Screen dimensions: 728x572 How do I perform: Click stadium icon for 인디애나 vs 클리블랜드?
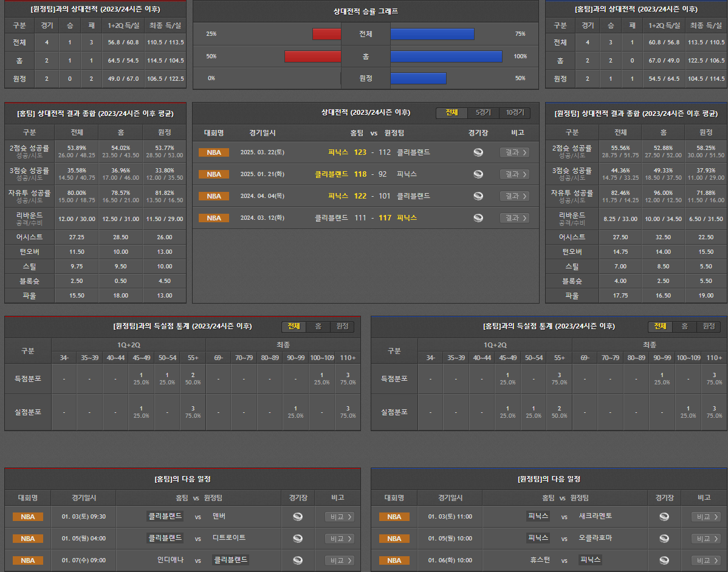point(298,560)
